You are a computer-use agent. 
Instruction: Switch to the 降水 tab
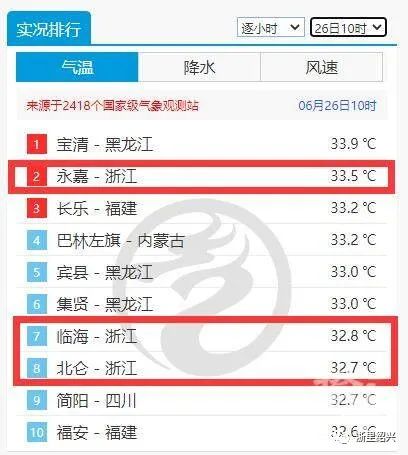coord(199,67)
